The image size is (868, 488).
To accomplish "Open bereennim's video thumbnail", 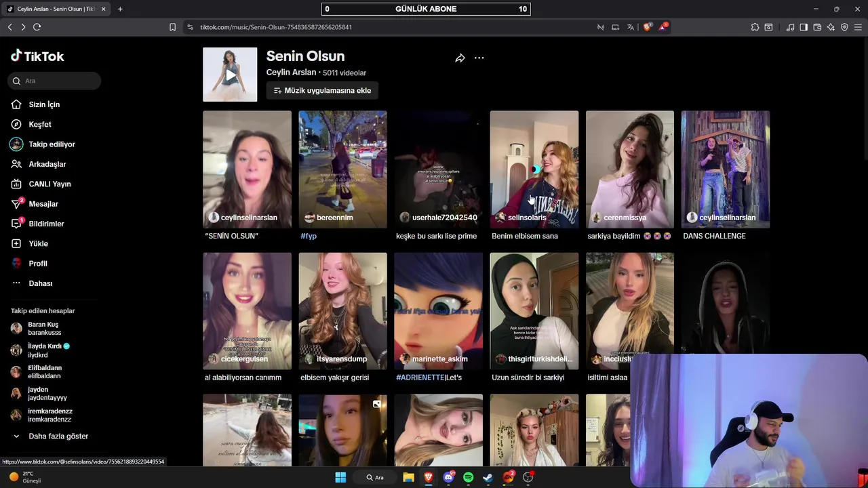I will [342, 169].
